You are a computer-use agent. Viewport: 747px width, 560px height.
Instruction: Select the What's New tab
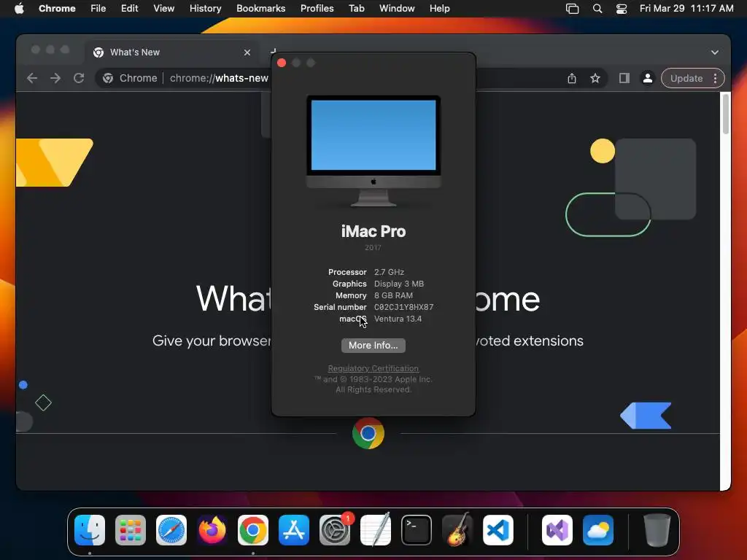172,52
